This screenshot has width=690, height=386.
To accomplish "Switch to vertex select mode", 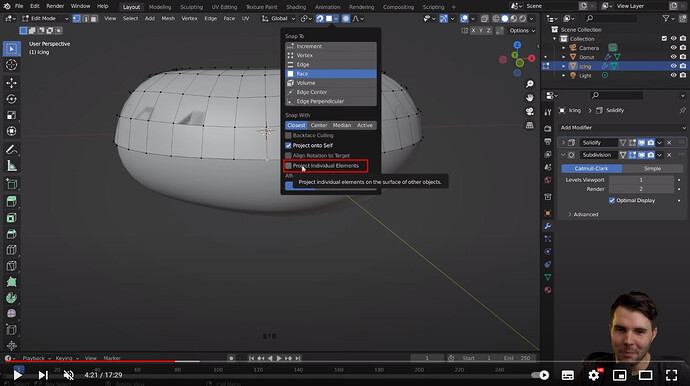I will 77,18.
